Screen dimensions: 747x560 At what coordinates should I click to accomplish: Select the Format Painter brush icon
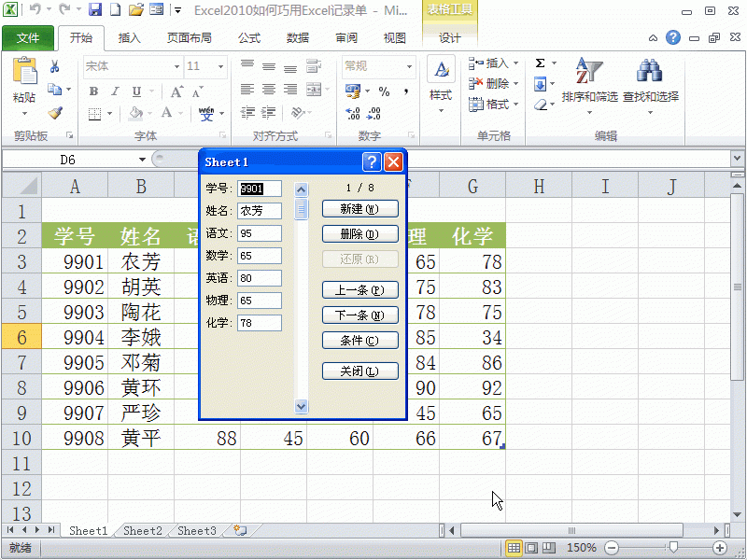tap(54, 114)
